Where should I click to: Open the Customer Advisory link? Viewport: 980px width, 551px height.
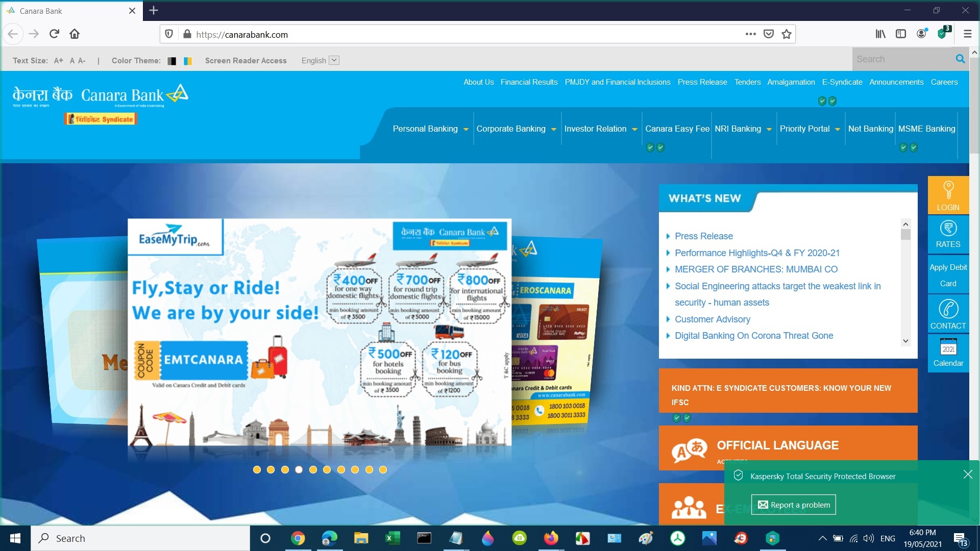click(712, 319)
